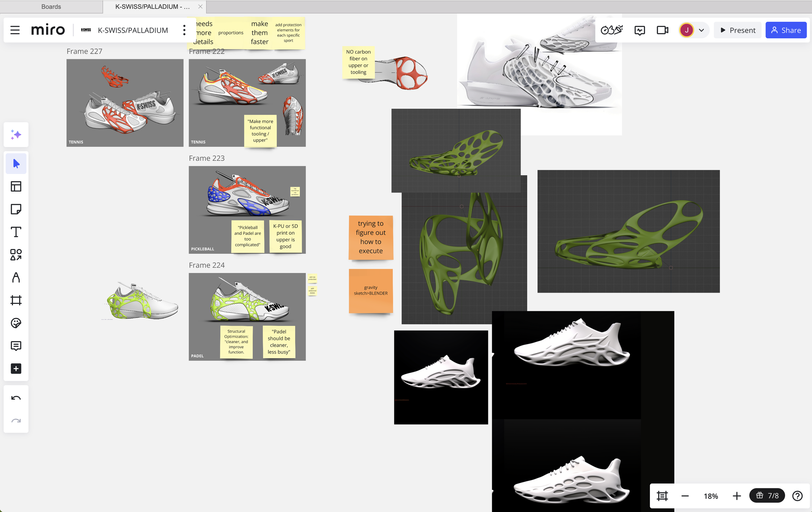The image size is (812, 512).
Task: Select the 'gravity sketch>BLENDER' orange note
Action: [x=371, y=291]
